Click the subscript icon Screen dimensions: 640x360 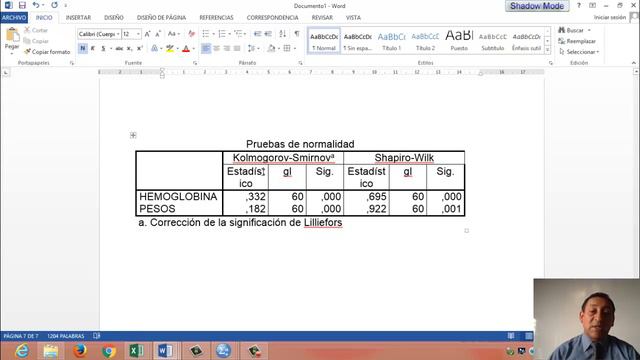tap(129, 49)
